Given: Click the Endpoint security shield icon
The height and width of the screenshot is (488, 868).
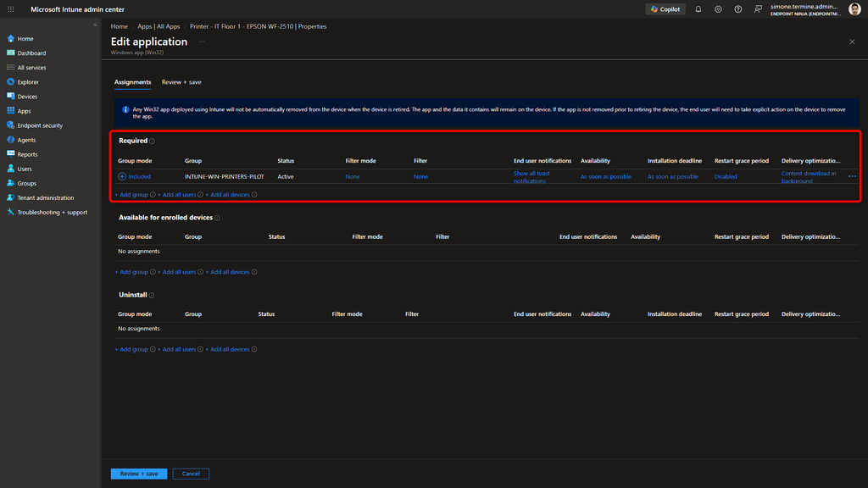Looking at the screenshot, I should 10,125.
